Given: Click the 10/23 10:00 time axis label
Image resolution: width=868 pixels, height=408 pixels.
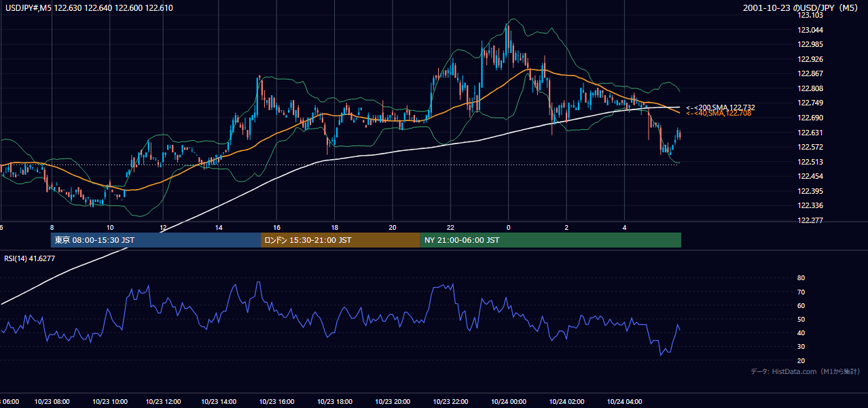Looking at the screenshot, I should point(109,401).
